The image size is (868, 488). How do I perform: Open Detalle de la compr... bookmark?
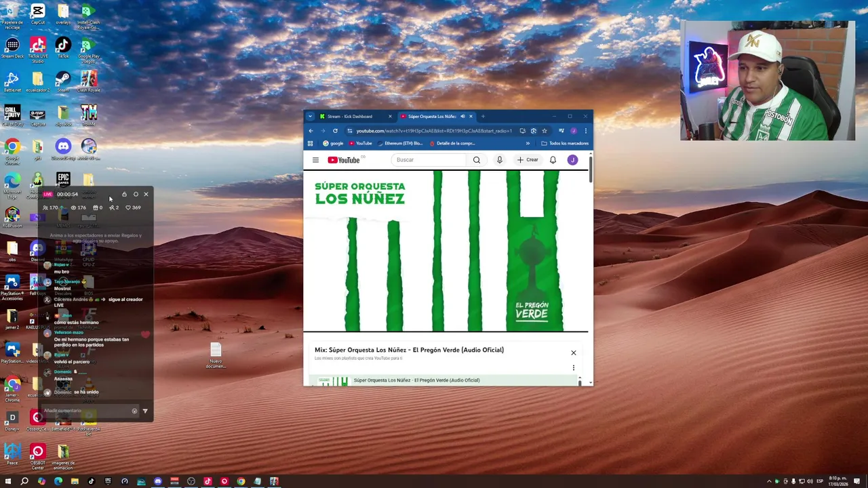click(452, 144)
